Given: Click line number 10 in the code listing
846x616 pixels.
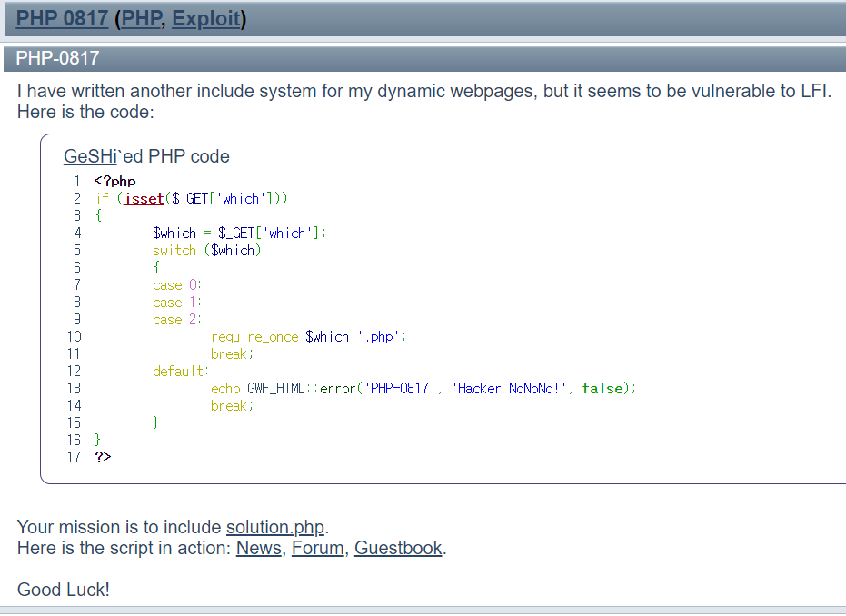Looking at the screenshot, I should point(75,336).
